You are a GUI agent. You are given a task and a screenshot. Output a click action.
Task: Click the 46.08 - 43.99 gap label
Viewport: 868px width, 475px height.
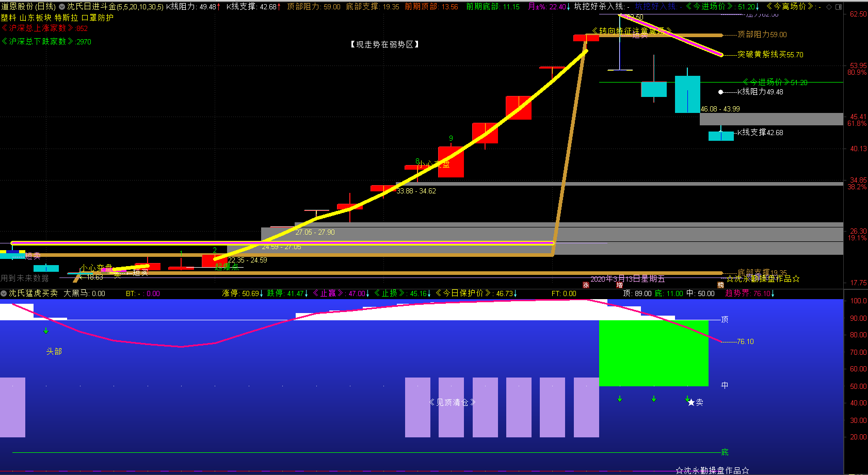tap(720, 109)
